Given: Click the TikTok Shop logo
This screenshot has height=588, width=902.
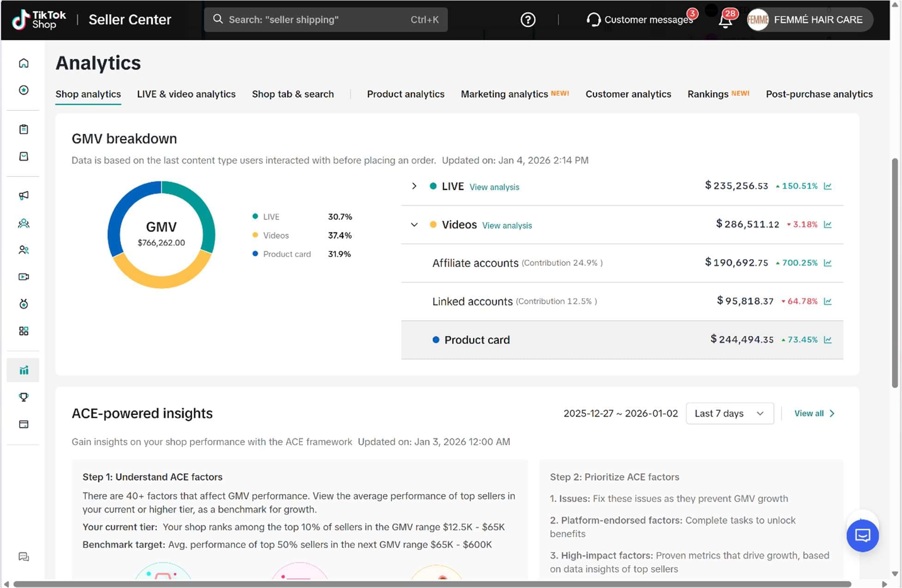Looking at the screenshot, I should (x=39, y=20).
